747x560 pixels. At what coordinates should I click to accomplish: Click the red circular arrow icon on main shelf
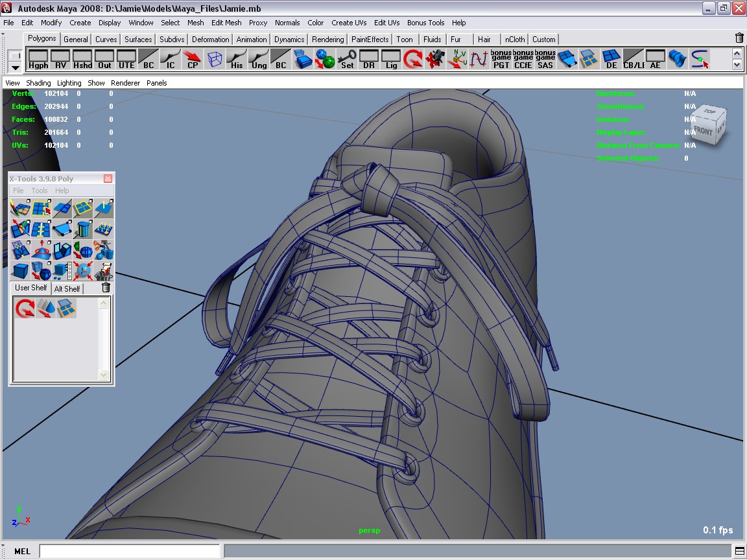pyautogui.click(x=413, y=60)
